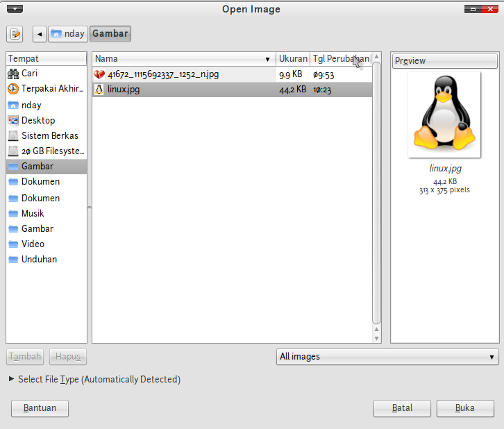Toggle the nday path bar button
Viewport: 504px width, 429px height.
[67, 34]
